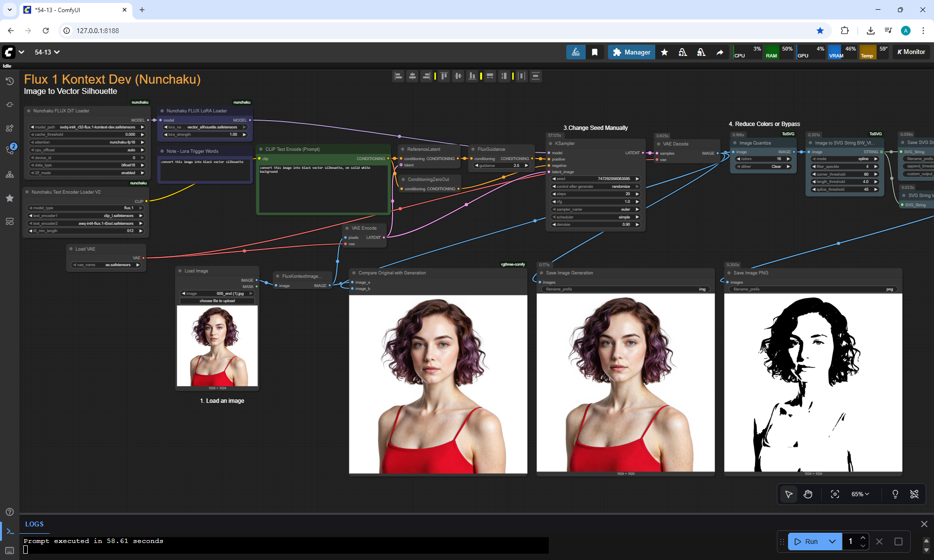Toggle the logs terminal panel icon

point(9,531)
